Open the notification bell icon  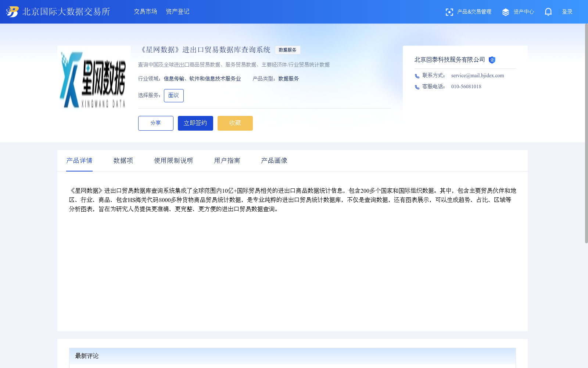[x=548, y=12]
